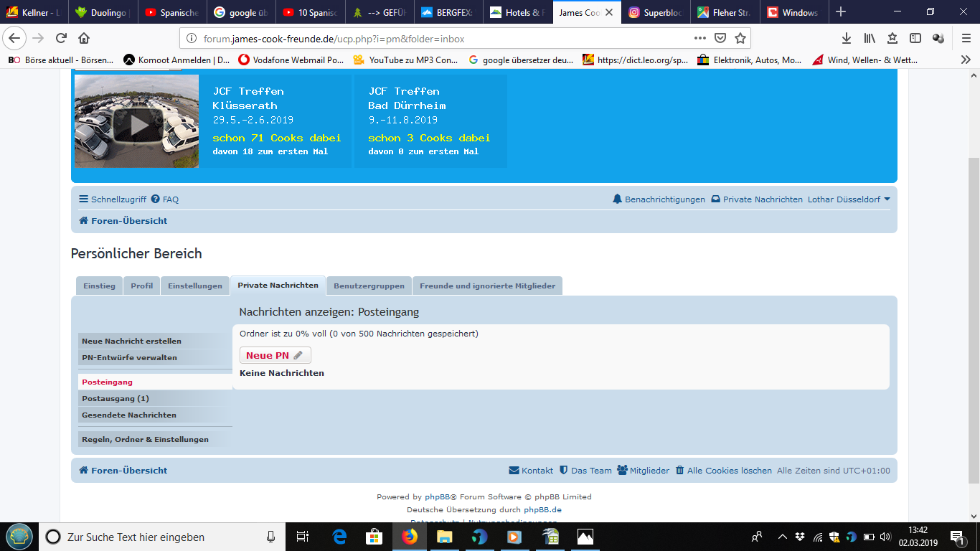Open the Firefox downloads arrow icon
This screenshot has width=980, height=551.
click(x=847, y=39)
